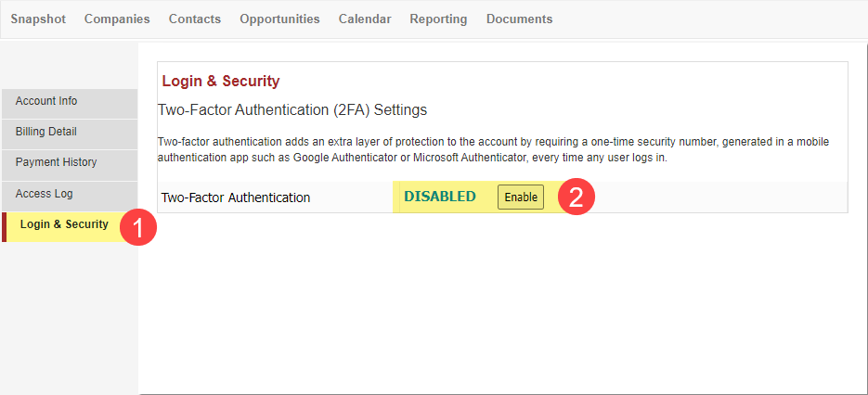This screenshot has height=395, width=868.
Task: Open the Billing Detail sidebar tab
Action: point(70,134)
